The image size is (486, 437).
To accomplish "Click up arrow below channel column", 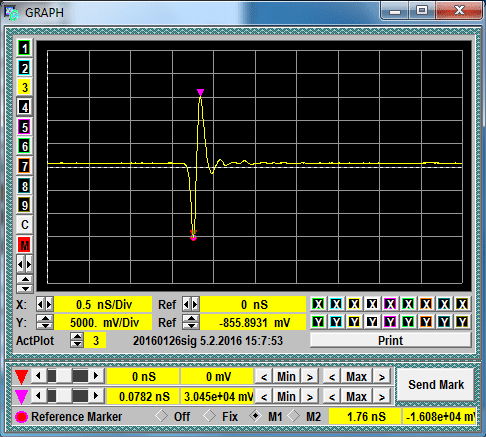I will click(25, 279).
